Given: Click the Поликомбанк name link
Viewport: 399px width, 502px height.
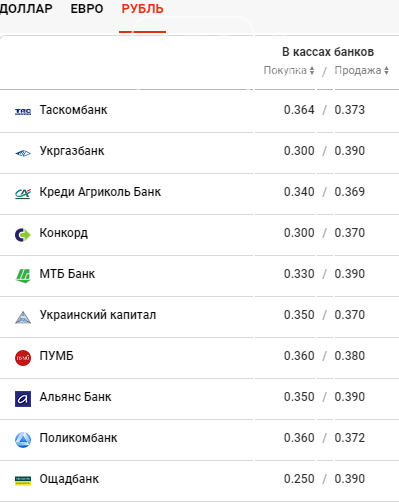Looking at the screenshot, I should click(x=78, y=438).
